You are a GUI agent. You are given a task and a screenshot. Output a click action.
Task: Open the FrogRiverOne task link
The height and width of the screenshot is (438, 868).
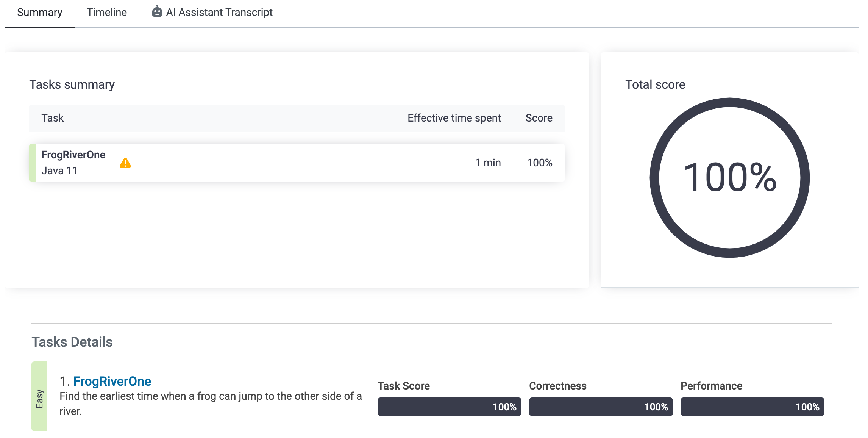click(112, 381)
